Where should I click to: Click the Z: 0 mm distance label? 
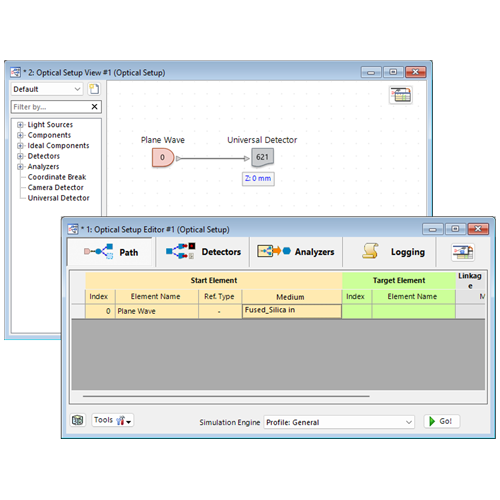(x=258, y=179)
